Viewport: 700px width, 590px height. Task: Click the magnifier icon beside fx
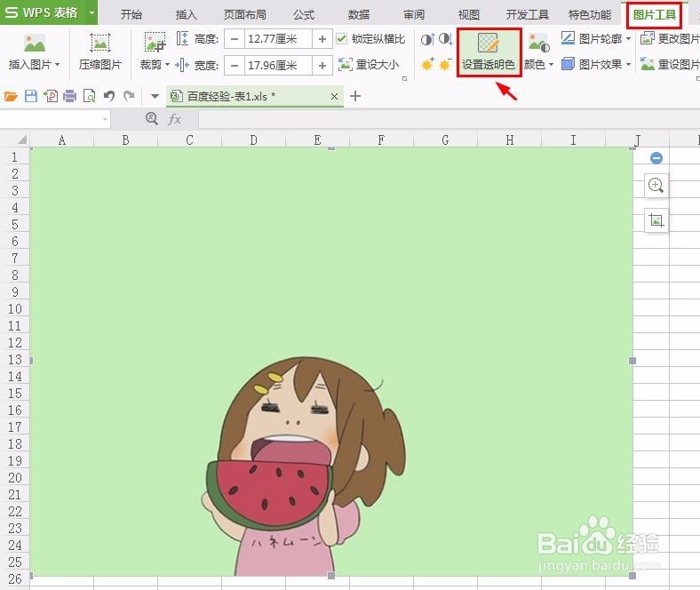coord(152,119)
